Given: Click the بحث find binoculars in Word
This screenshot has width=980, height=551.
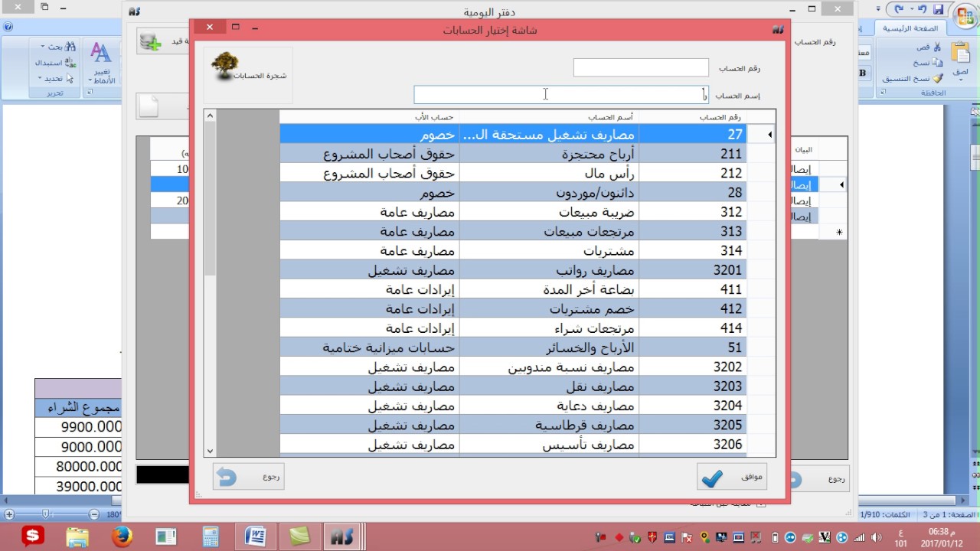Looking at the screenshot, I should (x=71, y=47).
